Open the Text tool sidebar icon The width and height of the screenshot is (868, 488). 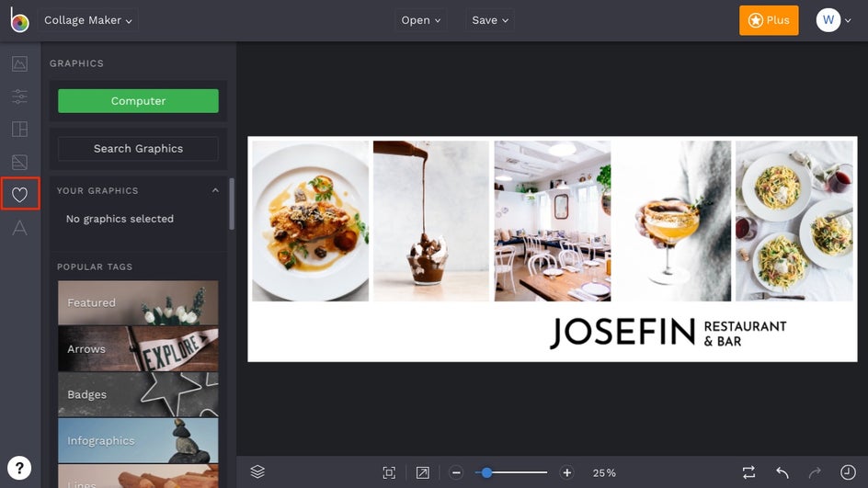pyautogui.click(x=19, y=227)
